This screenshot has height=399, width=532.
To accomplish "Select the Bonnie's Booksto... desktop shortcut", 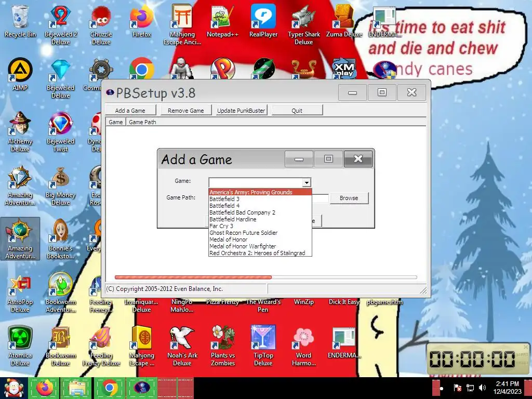I will tap(60, 239).
